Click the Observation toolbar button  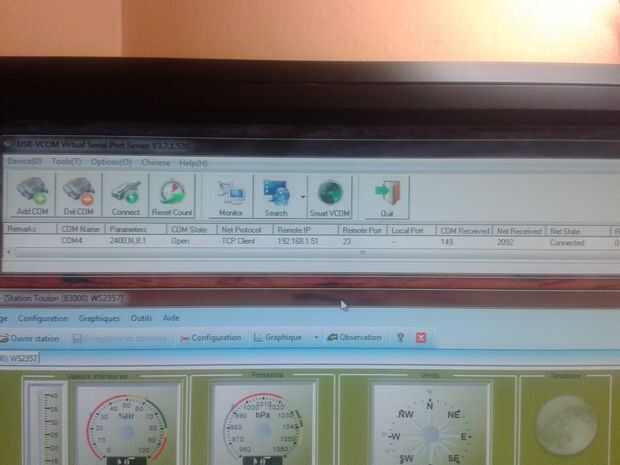pos(355,338)
